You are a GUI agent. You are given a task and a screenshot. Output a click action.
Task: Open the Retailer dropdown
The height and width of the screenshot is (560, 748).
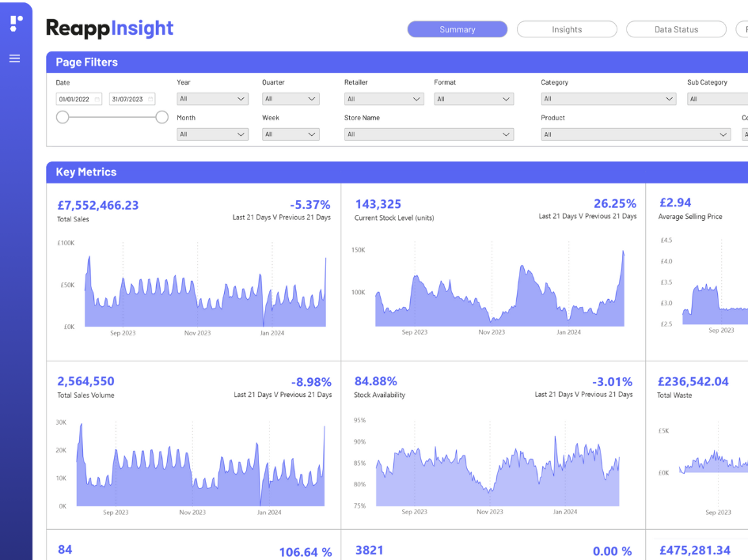[x=383, y=98]
